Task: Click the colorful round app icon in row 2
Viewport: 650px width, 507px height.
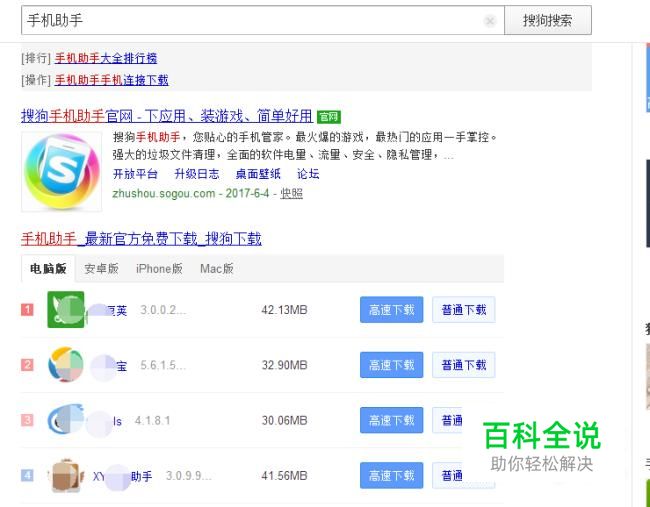Action: click(x=65, y=365)
